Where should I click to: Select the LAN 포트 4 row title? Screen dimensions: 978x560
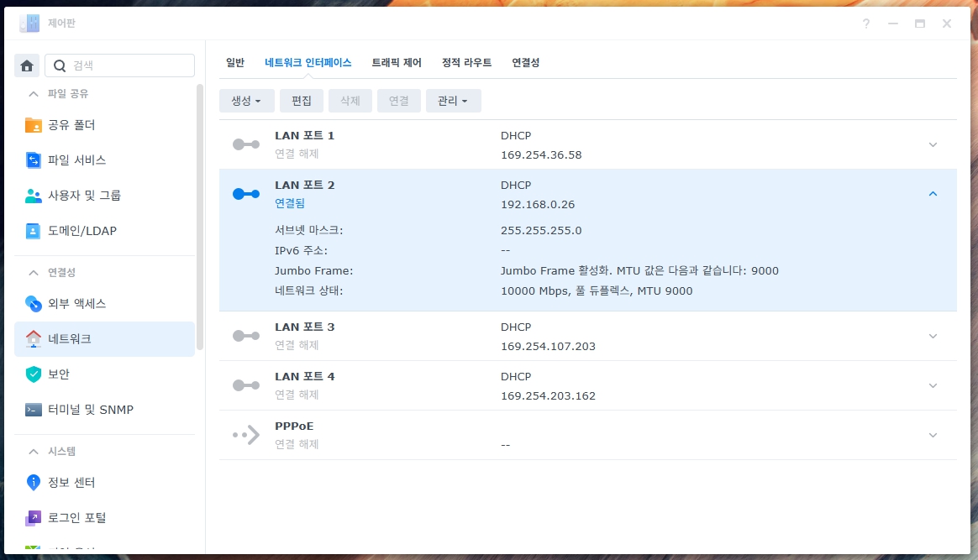(x=304, y=377)
